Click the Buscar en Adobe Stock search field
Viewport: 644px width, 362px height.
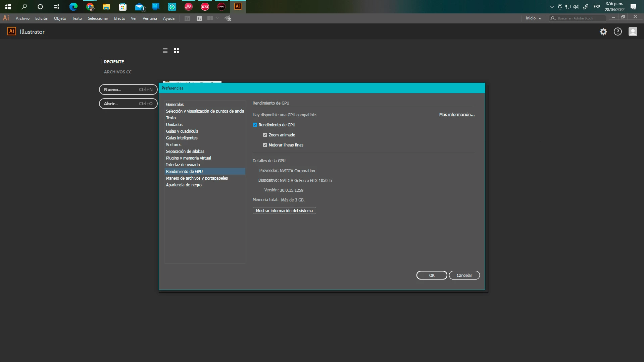click(577, 18)
